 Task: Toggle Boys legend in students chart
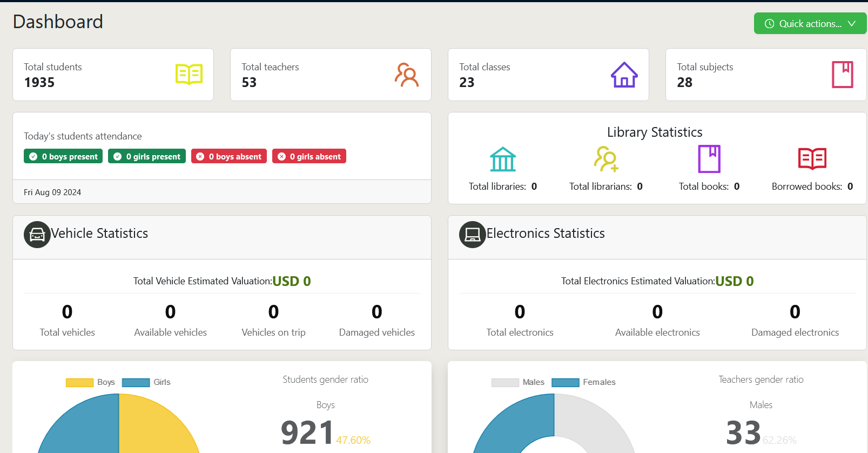coord(90,382)
